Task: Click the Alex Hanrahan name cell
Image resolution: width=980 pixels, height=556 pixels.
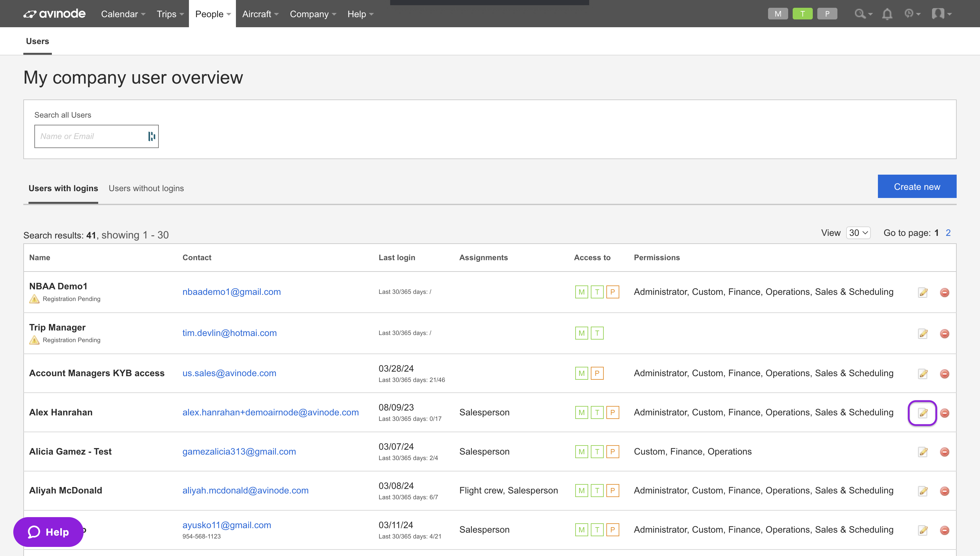Action: [x=61, y=413]
